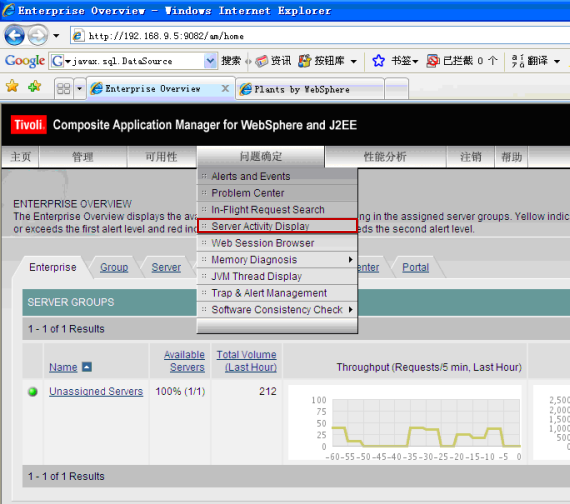Open the Google search box history dropdown

tap(210, 61)
